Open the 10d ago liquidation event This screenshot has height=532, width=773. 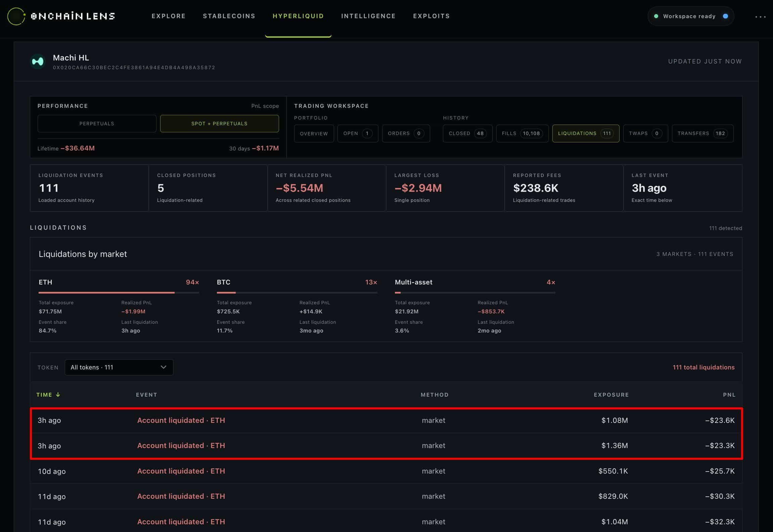point(386,471)
